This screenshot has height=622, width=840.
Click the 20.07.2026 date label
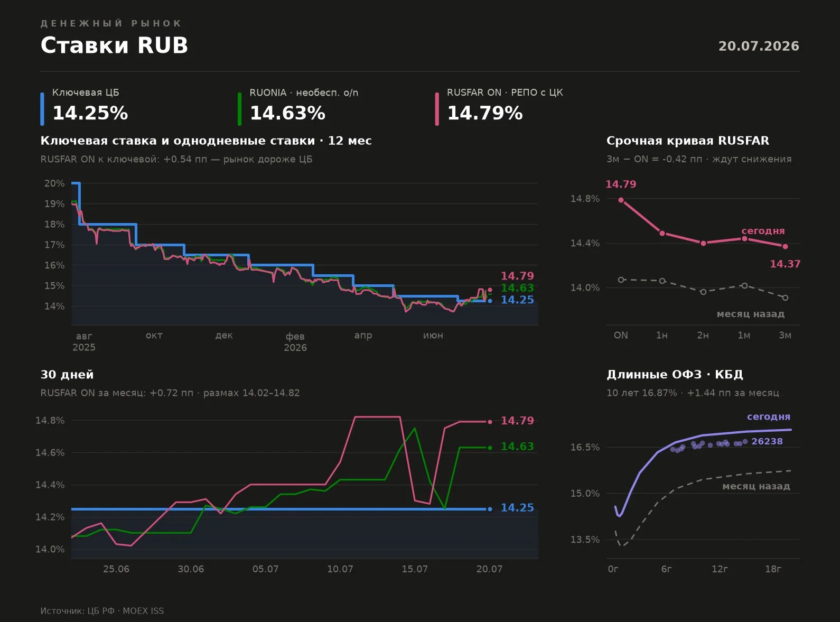(x=759, y=46)
